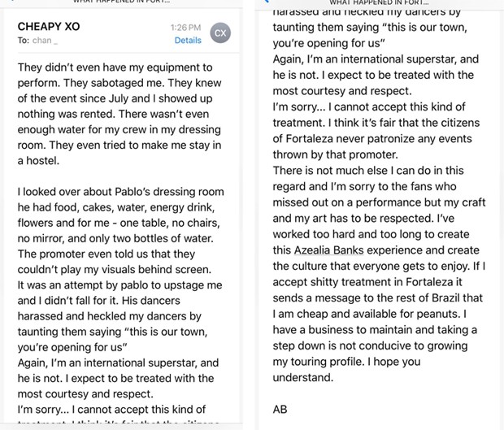Select the line 'thrown by that promoter.'
This screenshot has height=430, width=504.
(335, 155)
